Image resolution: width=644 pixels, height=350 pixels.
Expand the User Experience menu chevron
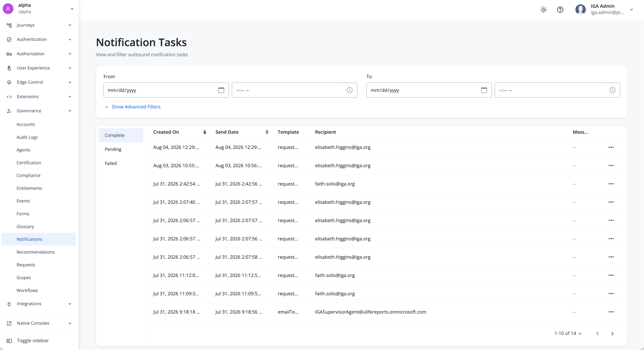coord(70,68)
